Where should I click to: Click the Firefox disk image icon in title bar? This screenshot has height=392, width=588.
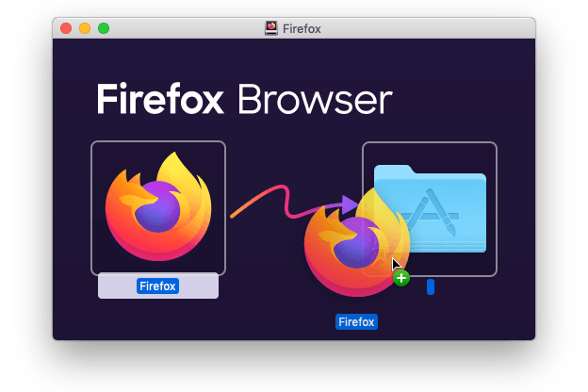[x=271, y=28]
